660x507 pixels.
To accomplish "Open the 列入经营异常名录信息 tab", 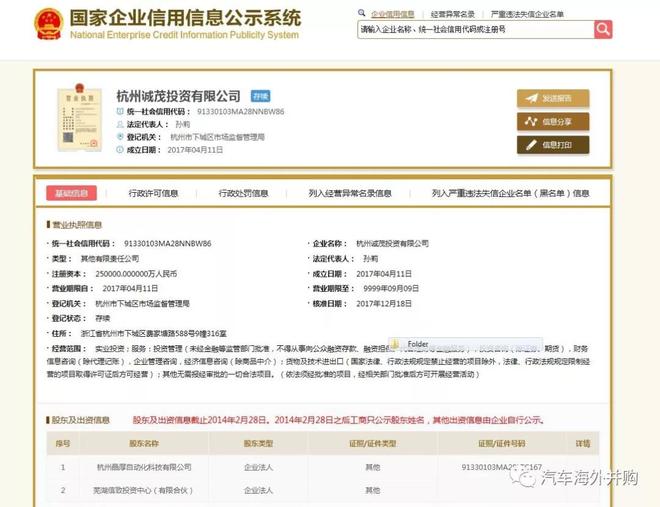I will [x=350, y=193].
